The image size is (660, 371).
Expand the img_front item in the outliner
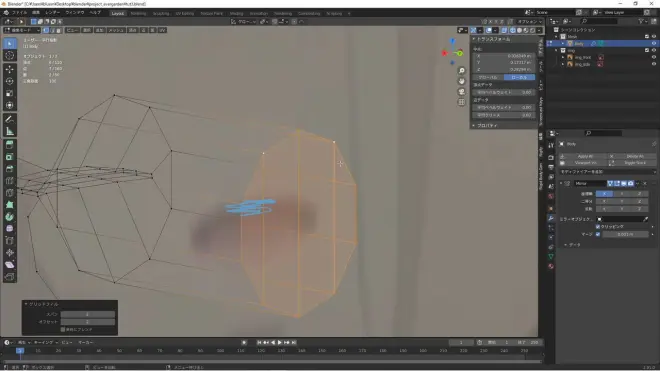click(563, 57)
